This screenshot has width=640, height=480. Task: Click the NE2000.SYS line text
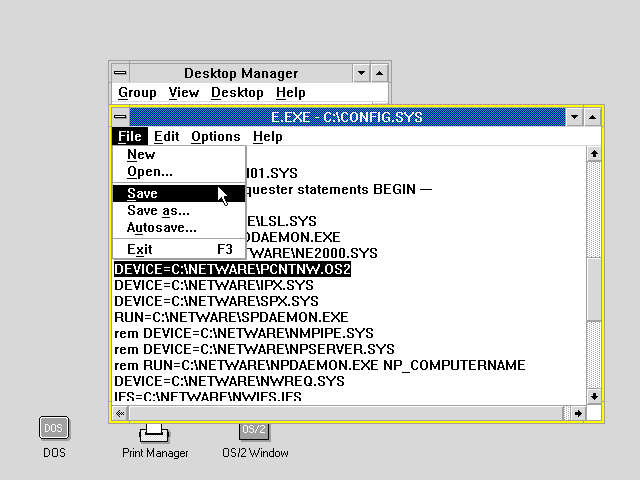tap(312, 253)
